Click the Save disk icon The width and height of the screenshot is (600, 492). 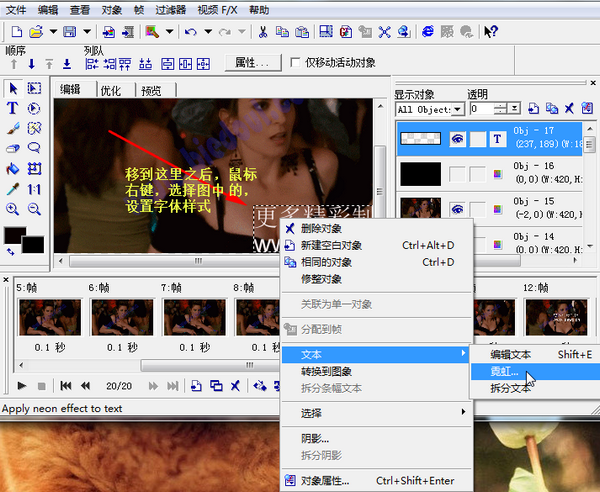click(69, 31)
